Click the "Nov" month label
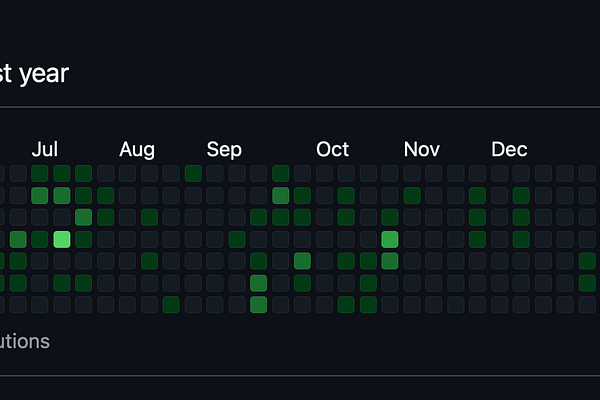 422,149
